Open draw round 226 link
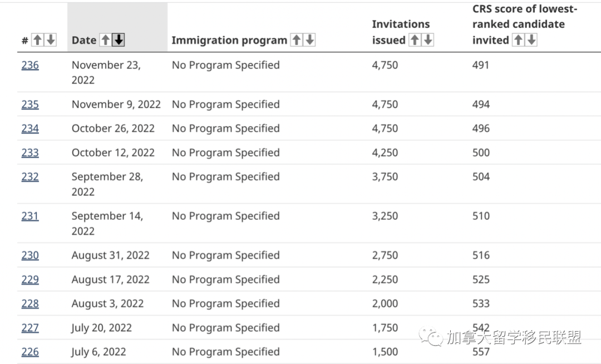The width and height of the screenshot is (601, 364). (x=30, y=352)
